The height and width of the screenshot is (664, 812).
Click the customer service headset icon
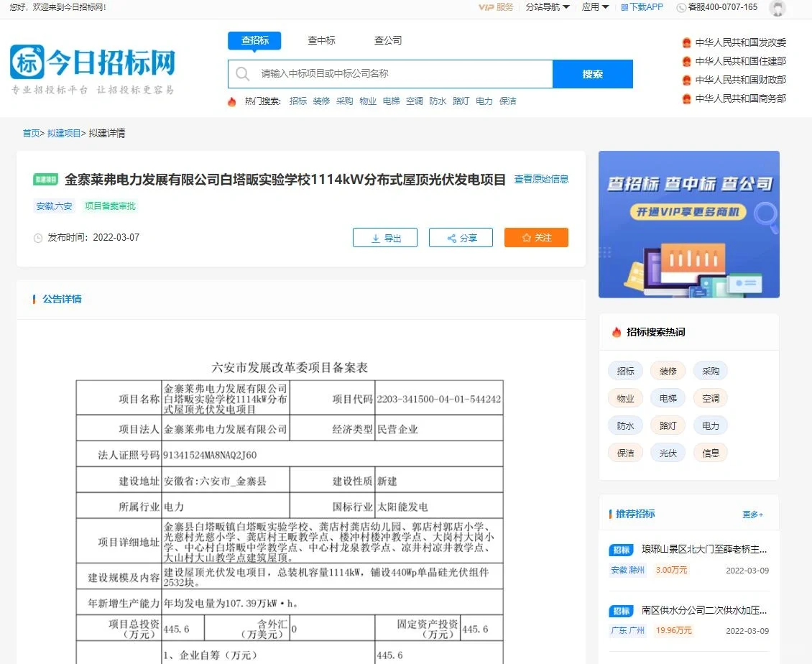click(680, 8)
